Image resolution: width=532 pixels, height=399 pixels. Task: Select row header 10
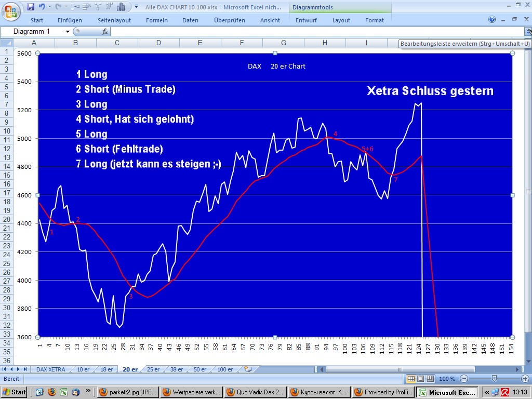click(6, 131)
